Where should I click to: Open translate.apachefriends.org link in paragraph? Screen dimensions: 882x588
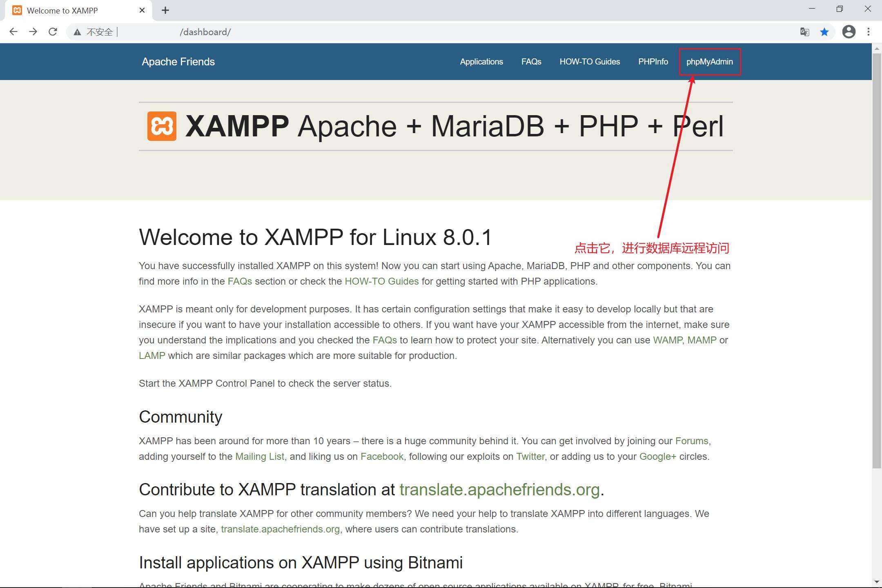pos(280,529)
